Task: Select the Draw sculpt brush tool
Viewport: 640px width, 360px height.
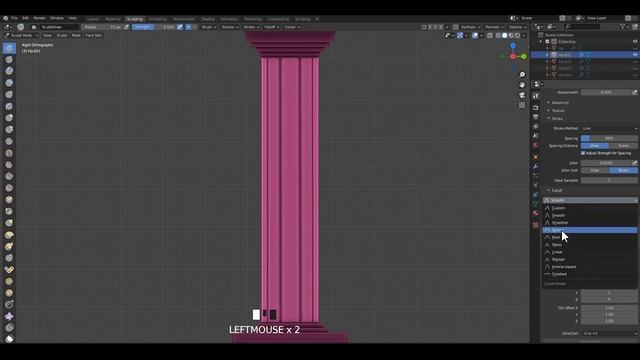Action: 9,48
